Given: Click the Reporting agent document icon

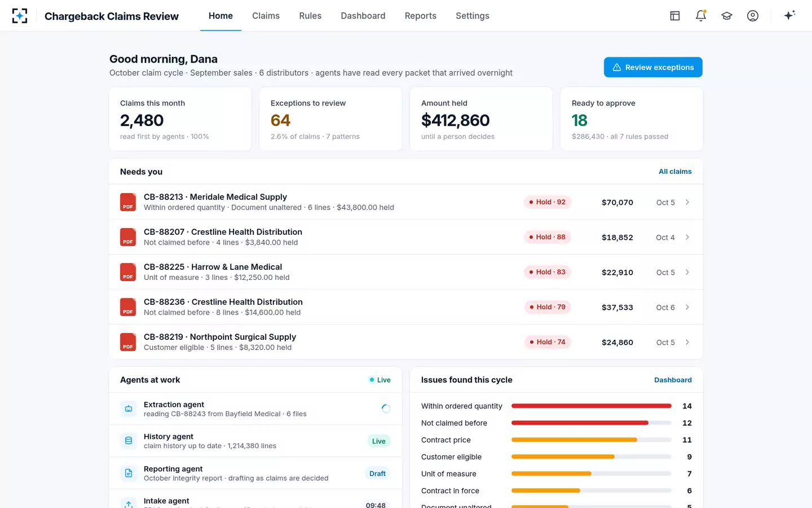Looking at the screenshot, I should pos(129,473).
